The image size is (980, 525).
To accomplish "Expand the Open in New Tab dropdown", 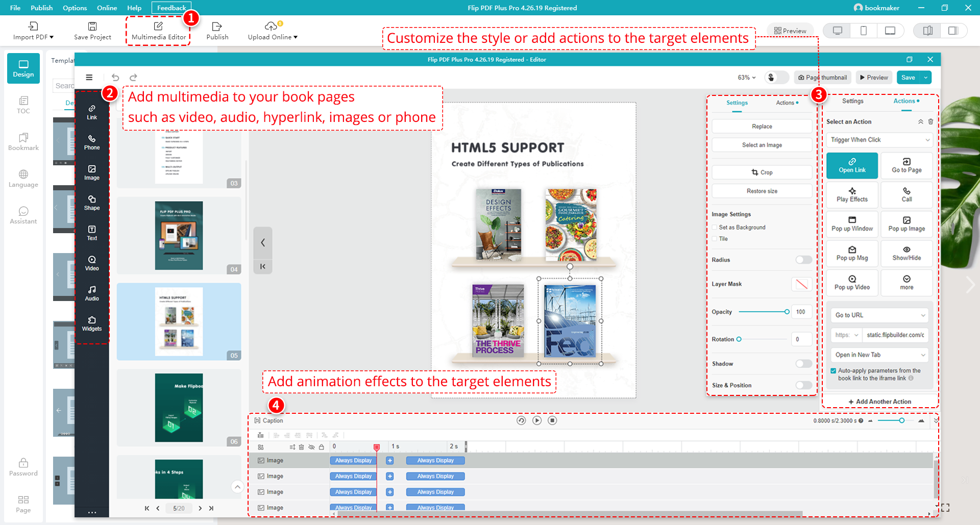I will [x=879, y=355].
